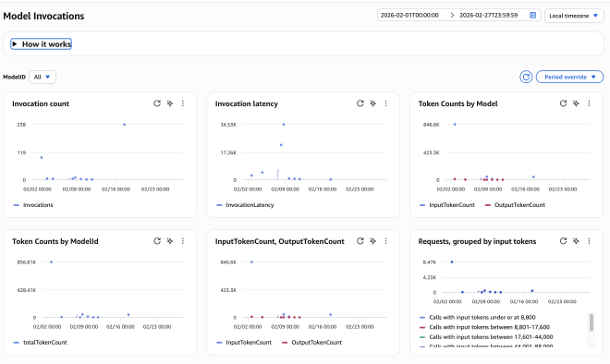
Task: Open AI investigate icon on Invocation count
Action: (x=170, y=103)
